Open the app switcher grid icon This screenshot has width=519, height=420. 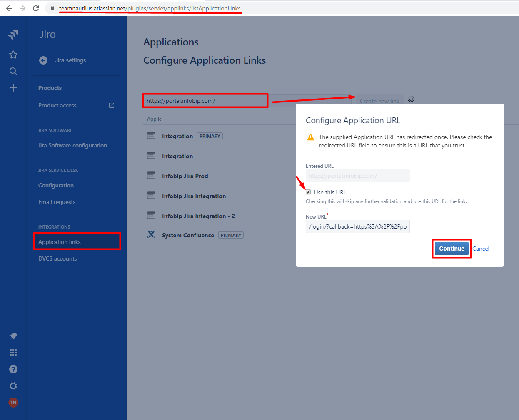pyautogui.click(x=13, y=353)
